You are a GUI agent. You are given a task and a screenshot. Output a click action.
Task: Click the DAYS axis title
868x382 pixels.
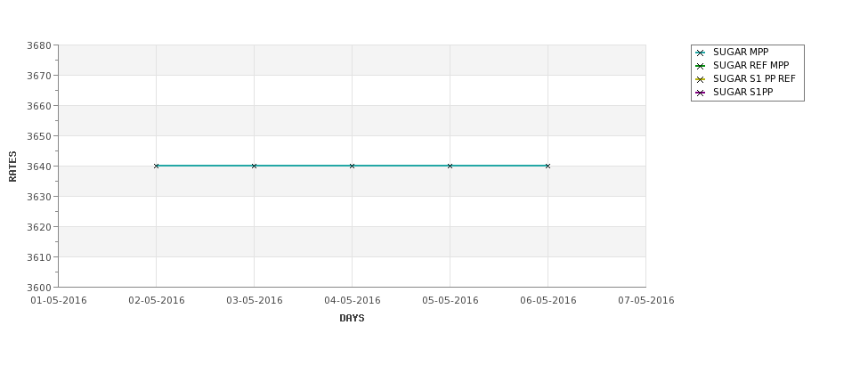point(352,318)
